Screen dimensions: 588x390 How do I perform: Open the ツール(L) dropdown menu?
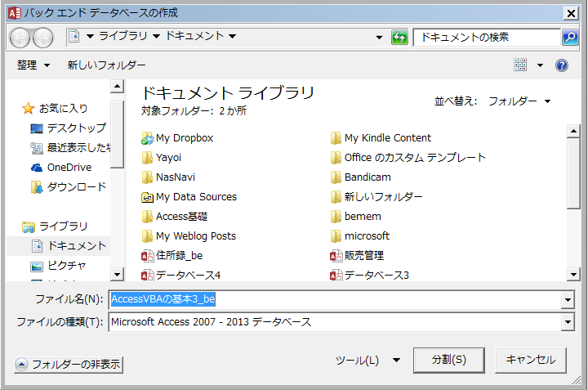367,360
